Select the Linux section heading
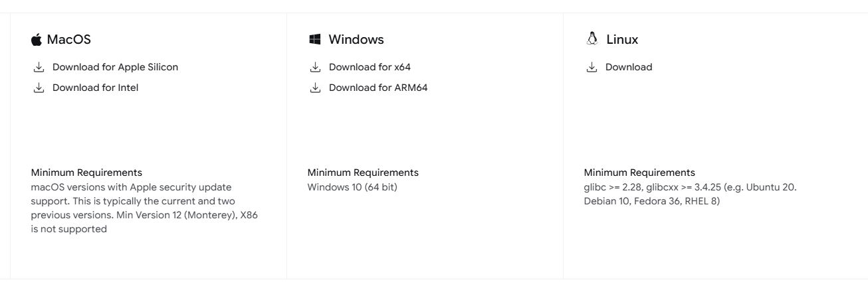This screenshot has width=868, height=284. 622,40
